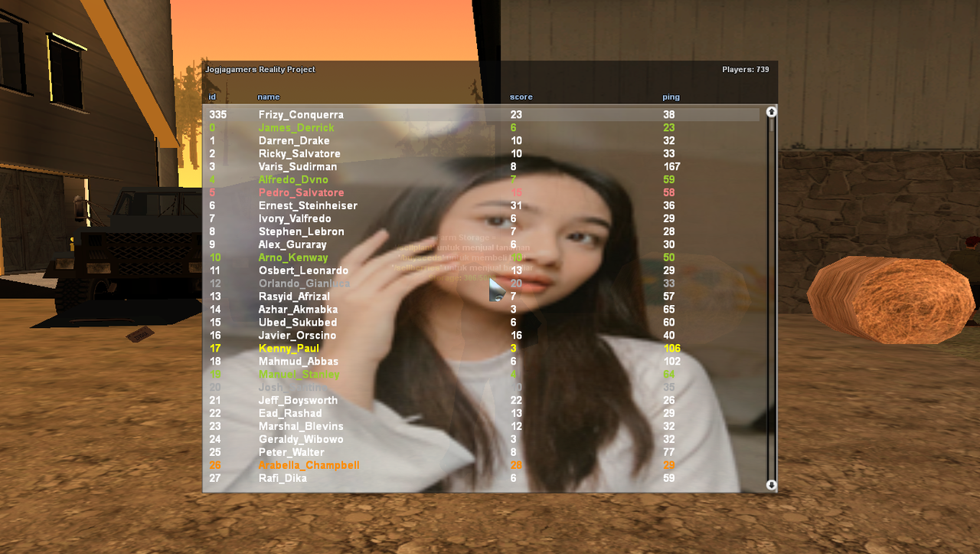Click player Rasyid_Afrizal
The height and width of the screenshot is (554, 980).
pos(294,297)
